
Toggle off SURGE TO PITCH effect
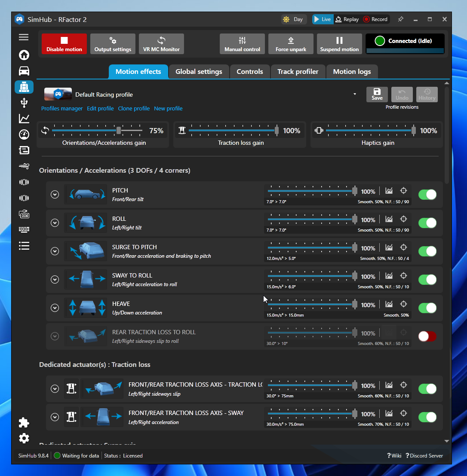427,251
